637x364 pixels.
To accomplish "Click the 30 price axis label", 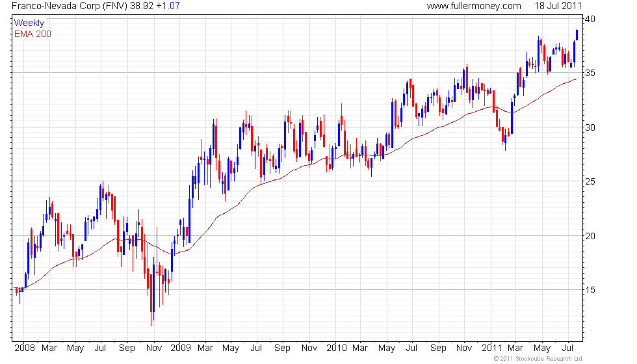I will tap(590, 127).
